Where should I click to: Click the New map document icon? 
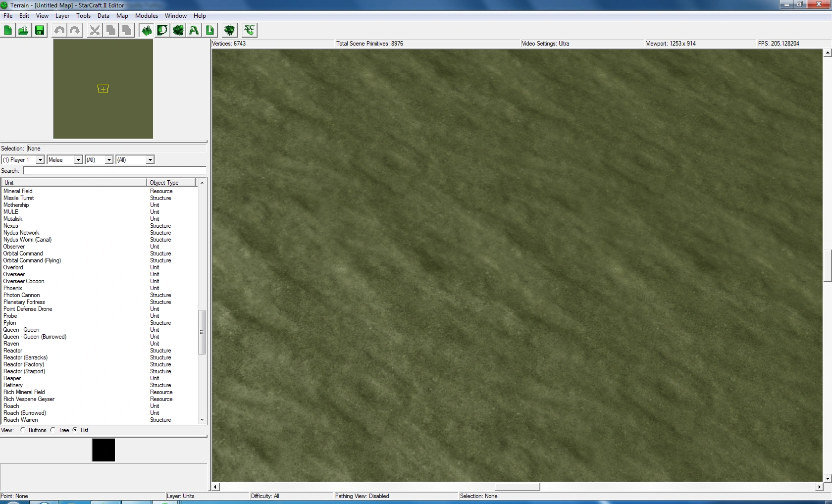(x=8, y=30)
